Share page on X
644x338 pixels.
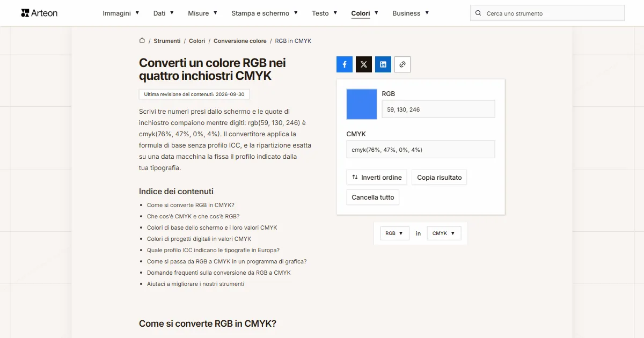pos(364,64)
